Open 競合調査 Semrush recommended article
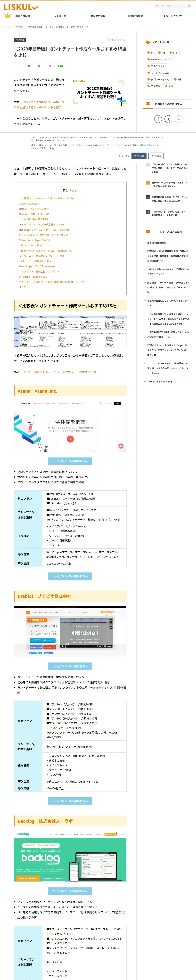Screen dimensions: 196x980 [168, 287]
